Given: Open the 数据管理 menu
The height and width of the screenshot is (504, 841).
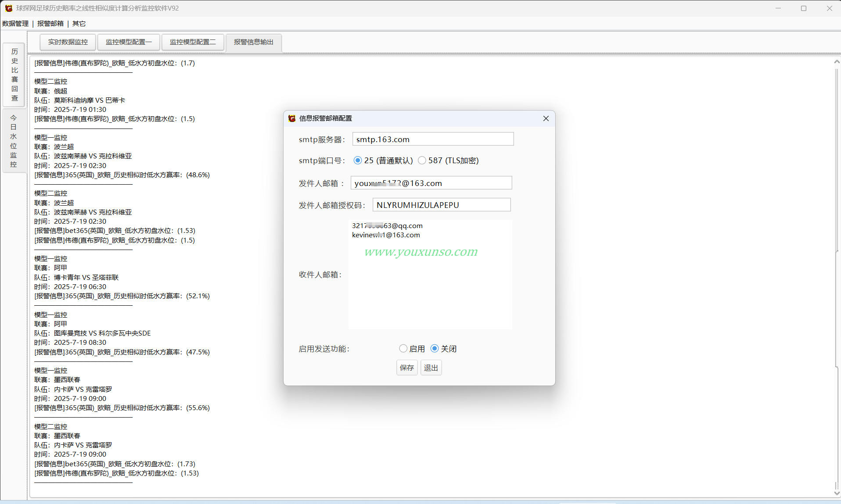Looking at the screenshot, I should [x=15, y=24].
